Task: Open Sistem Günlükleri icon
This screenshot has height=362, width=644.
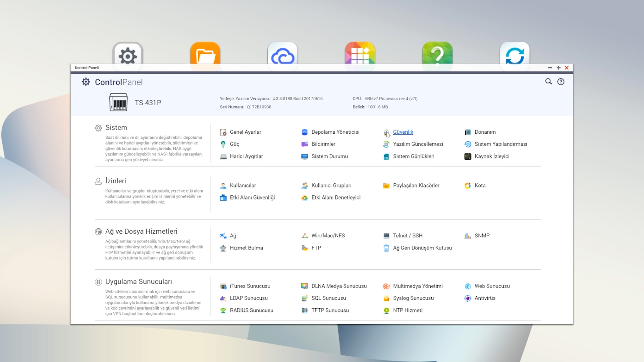Action: [386, 157]
